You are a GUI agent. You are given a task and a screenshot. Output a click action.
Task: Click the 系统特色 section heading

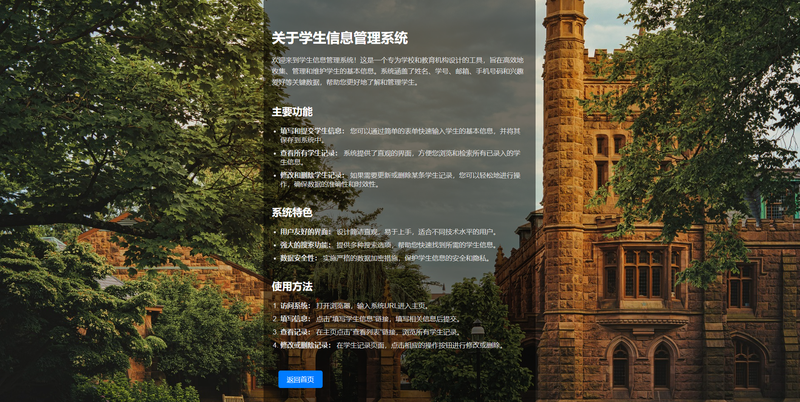click(292, 212)
